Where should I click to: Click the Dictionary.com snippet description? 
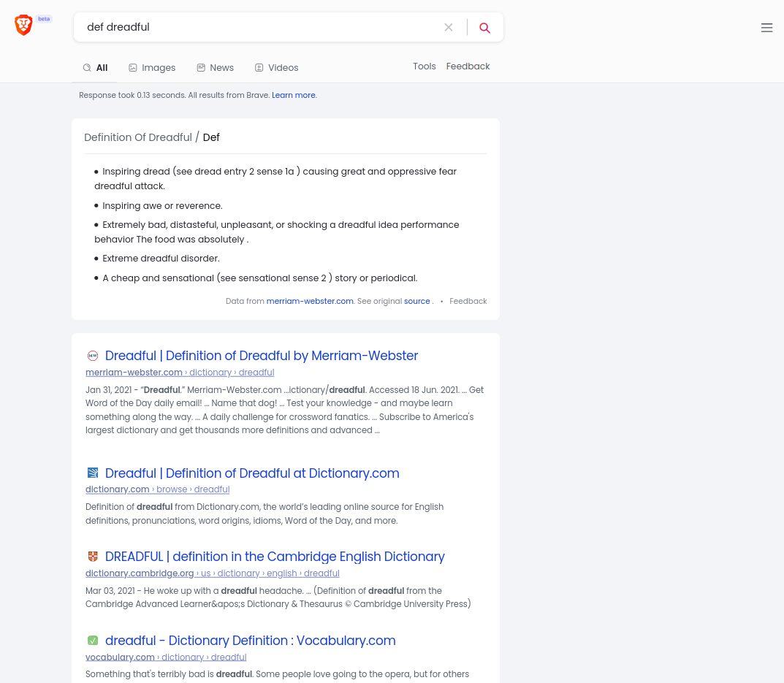tap(264, 514)
